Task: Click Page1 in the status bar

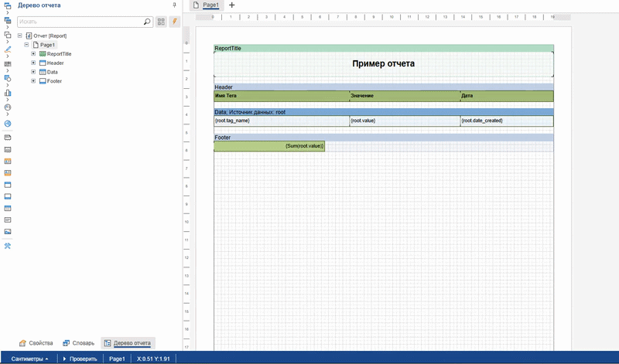Action: click(117, 359)
